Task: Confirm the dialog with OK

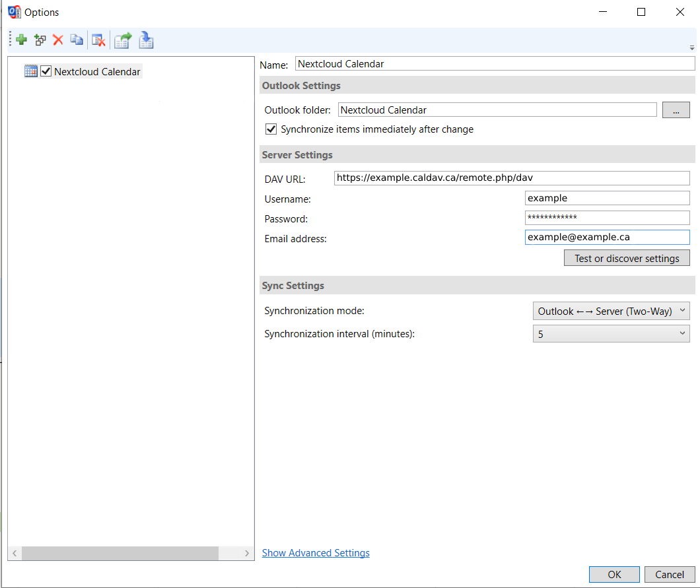Action: [614, 575]
